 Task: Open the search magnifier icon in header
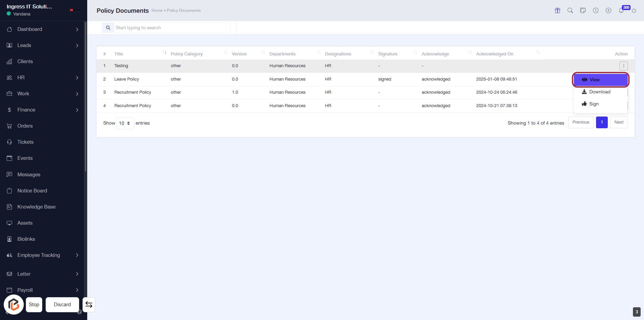[x=570, y=10]
